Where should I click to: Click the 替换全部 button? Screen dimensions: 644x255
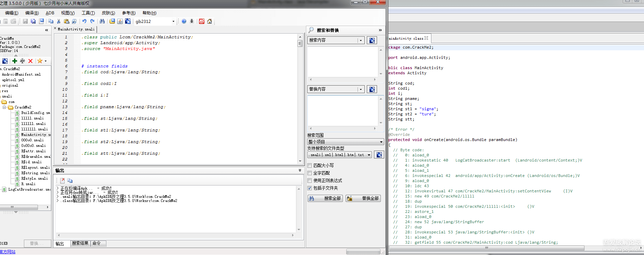coord(363,198)
